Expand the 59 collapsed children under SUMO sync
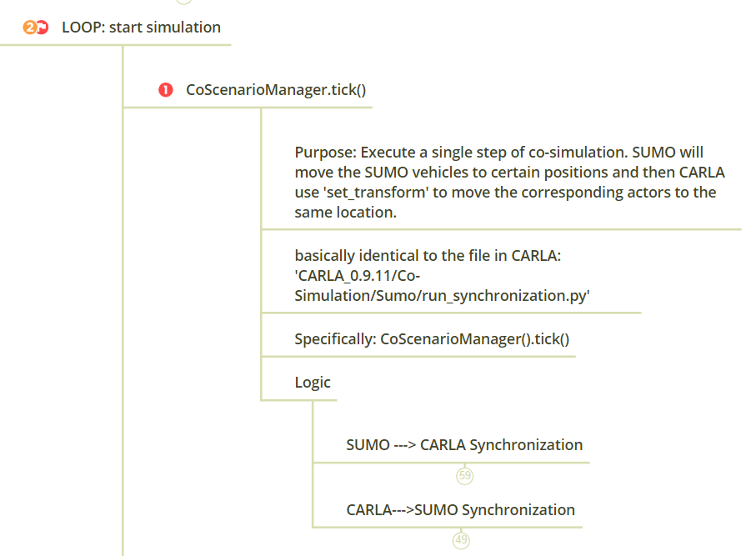The image size is (756, 556). coord(464,476)
